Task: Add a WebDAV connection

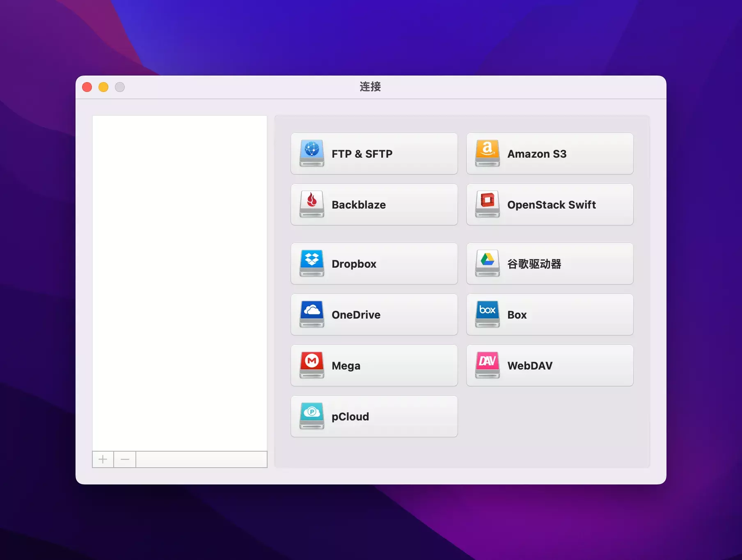Action: [550, 365]
